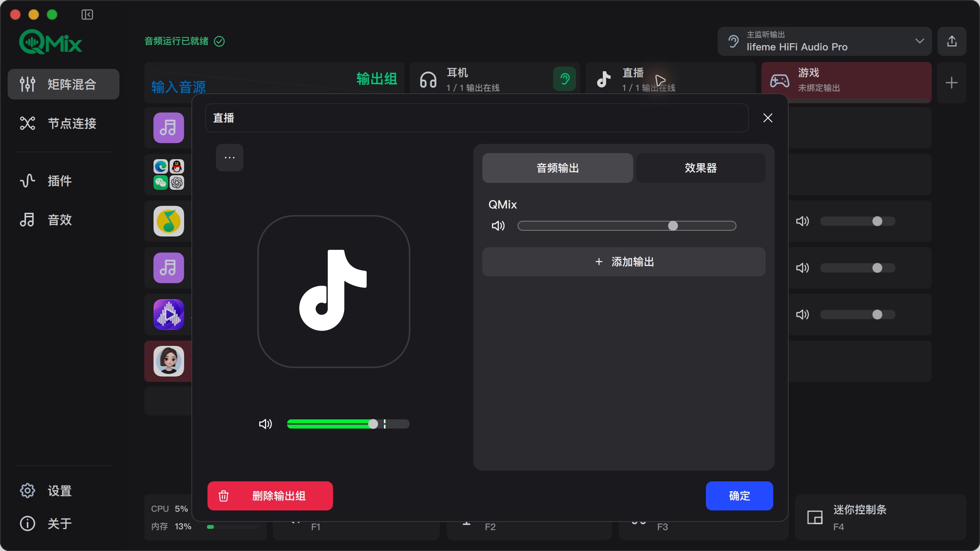This screenshot has width=980, height=551.
Task: Click the 音频运行已就绪 status text
Action: [176, 41]
